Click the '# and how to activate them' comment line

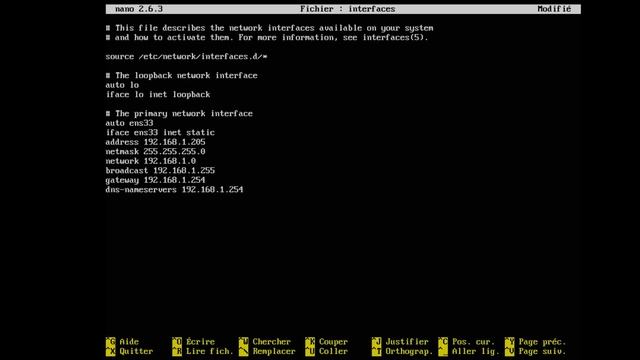point(267,38)
